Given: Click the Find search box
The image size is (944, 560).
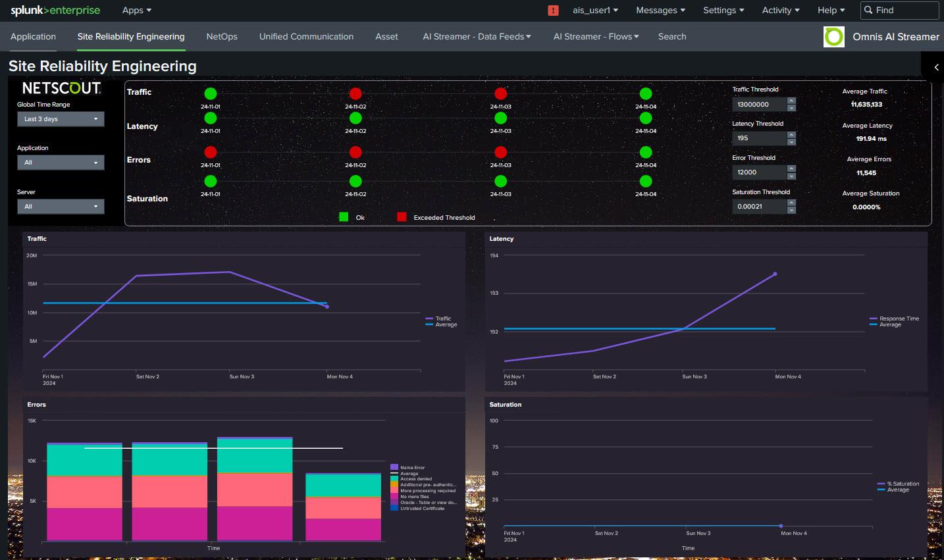Looking at the screenshot, I should coord(899,10).
